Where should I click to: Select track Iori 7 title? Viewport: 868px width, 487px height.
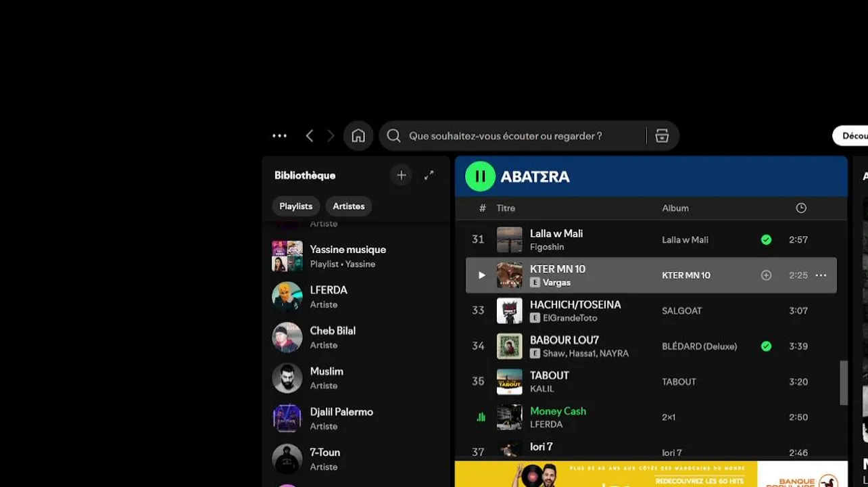pyautogui.click(x=541, y=446)
